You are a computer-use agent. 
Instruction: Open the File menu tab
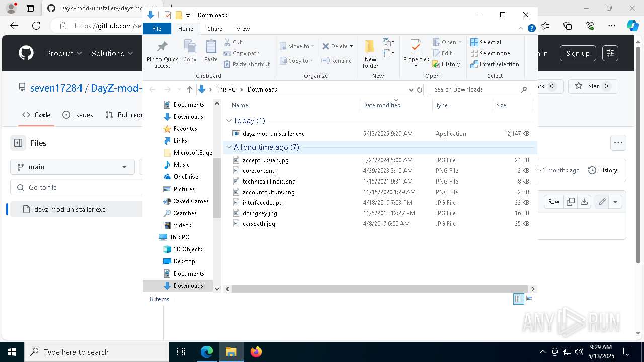pos(157,29)
